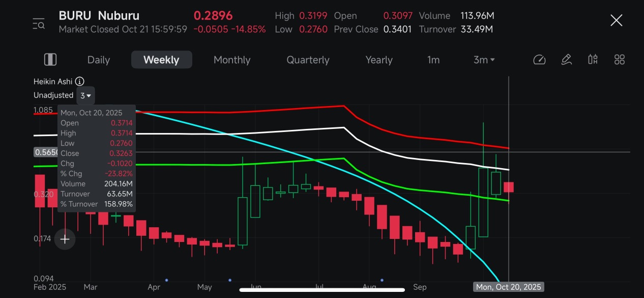Open the speedometer indicator icon
This screenshot has width=644, height=298.
[539, 60]
